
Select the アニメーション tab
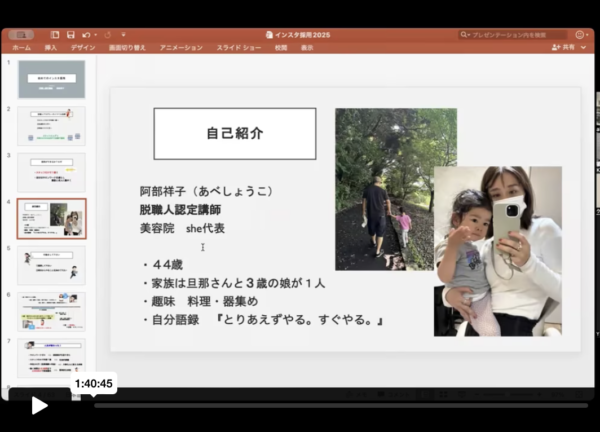(181, 47)
